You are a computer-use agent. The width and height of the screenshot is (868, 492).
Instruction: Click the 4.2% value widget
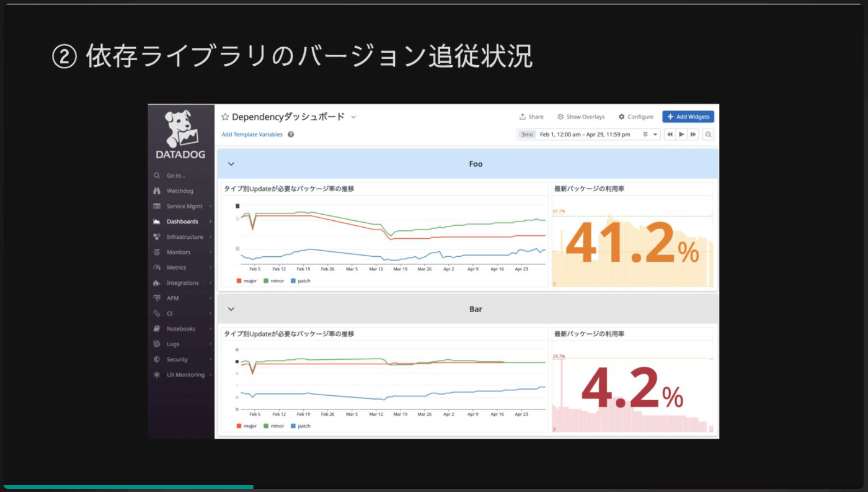pos(633,388)
